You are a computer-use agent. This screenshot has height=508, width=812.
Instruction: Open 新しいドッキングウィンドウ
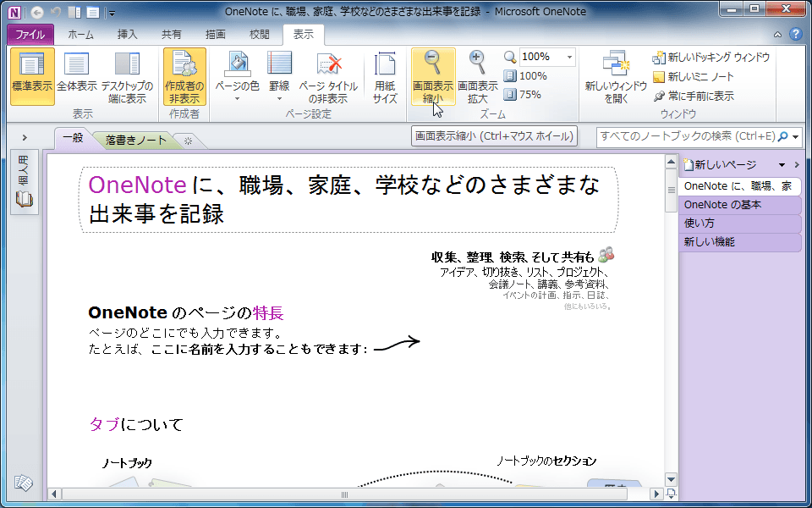pyautogui.click(x=711, y=57)
